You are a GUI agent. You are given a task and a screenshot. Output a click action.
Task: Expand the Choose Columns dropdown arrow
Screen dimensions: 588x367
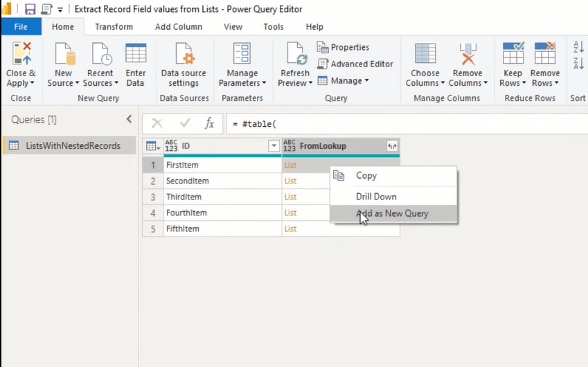pyautogui.click(x=443, y=83)
